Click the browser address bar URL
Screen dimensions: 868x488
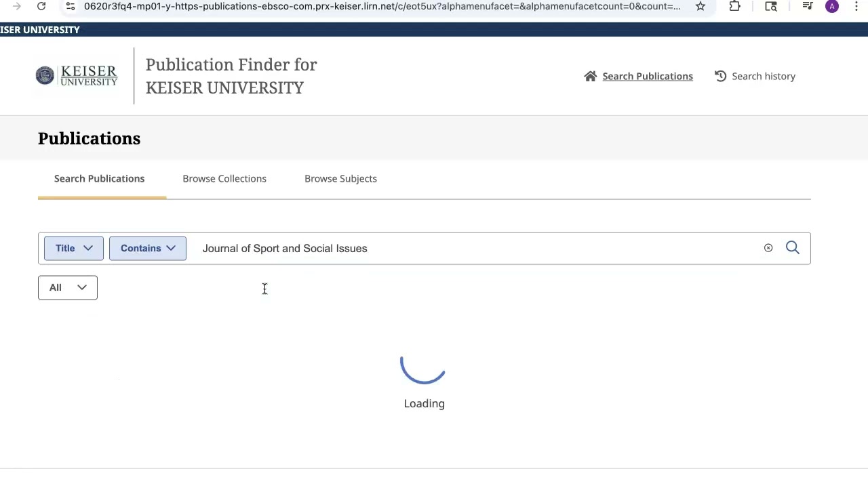coord(382,6)
